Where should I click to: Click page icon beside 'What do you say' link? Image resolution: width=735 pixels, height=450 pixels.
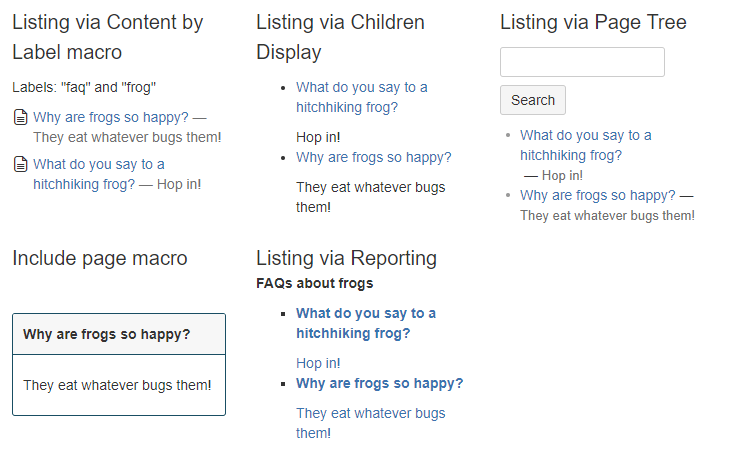pos(21,164)
